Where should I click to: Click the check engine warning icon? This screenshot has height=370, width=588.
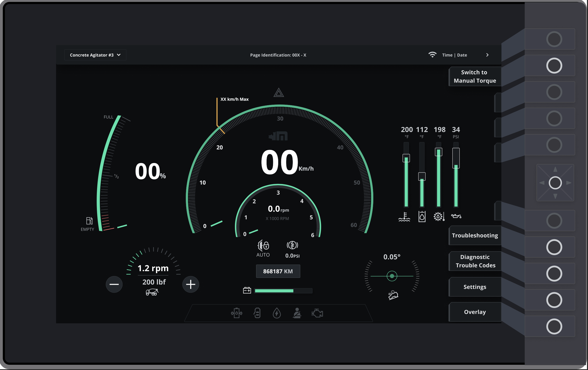[317, 313]
